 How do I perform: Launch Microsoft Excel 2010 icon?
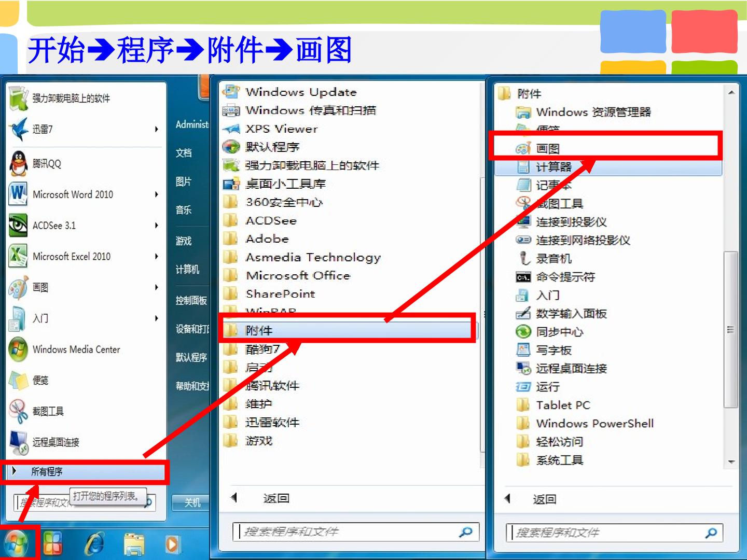point(18,256)
